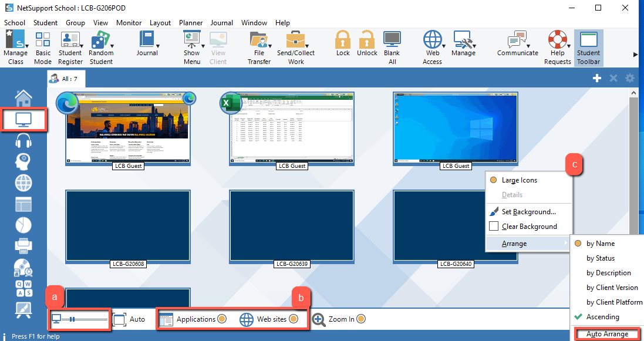
Task: Open the Q&A head icon in sidebar
Action: click(23, 161)
